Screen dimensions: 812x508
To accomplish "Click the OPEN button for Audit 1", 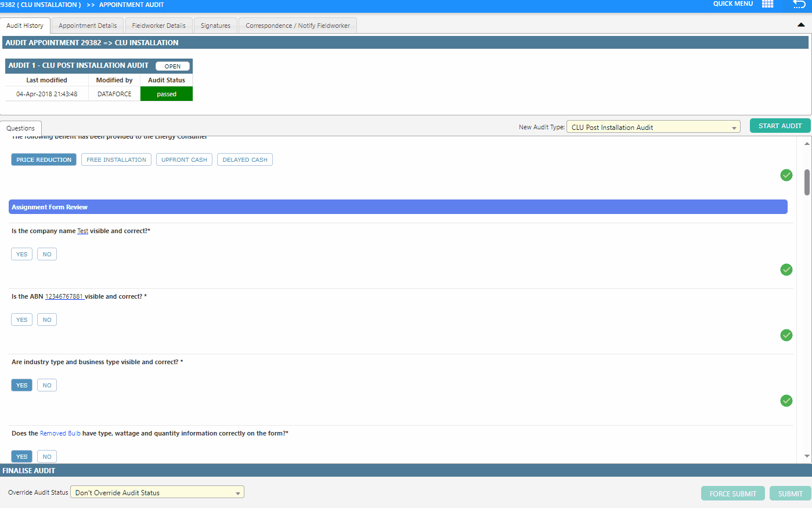I will click(x=172, y=66).
